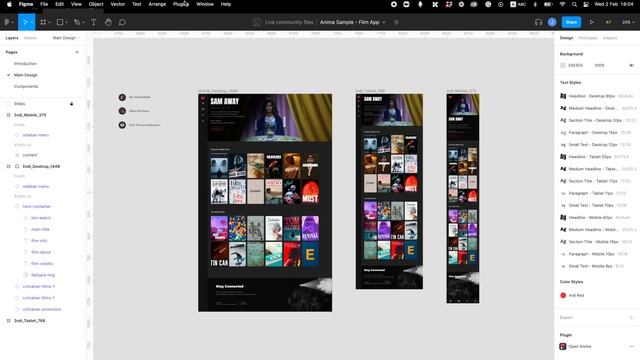Click Live community files globe icon
Screen dimensions: 640x360
click(x=256, y=22)
